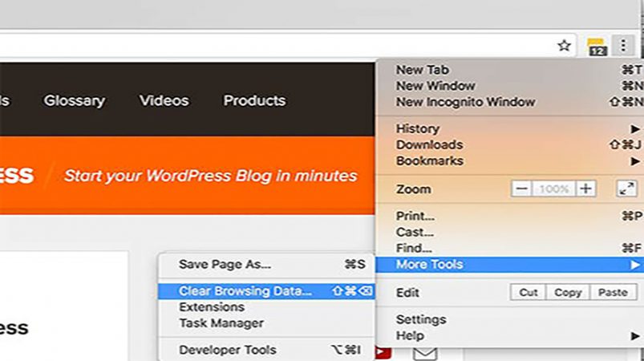Open a New Incognito Window
The width and height of the screenshot is (644, 361).
click(x=509, y=102)
